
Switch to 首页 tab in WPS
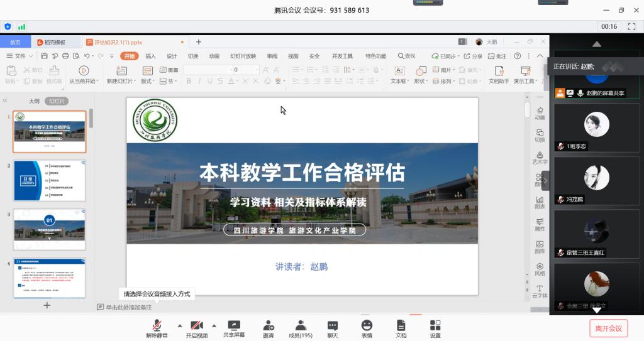pos(15,42)
